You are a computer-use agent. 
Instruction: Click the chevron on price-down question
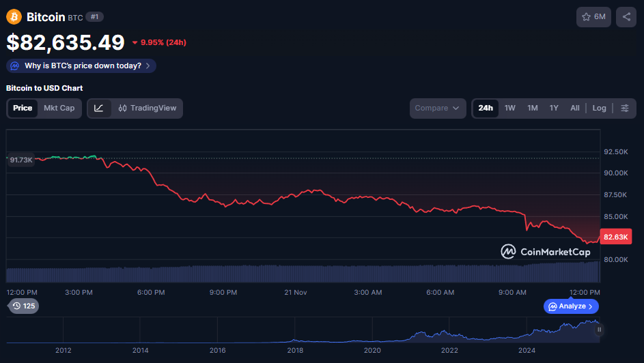click(148, 66)
